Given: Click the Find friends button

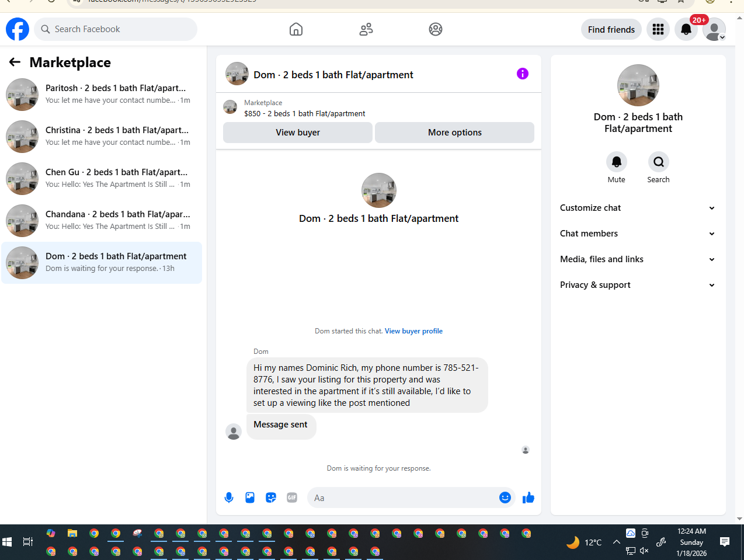Looking at the screenshot, I should pyautogui.click(x=611, y=29).
